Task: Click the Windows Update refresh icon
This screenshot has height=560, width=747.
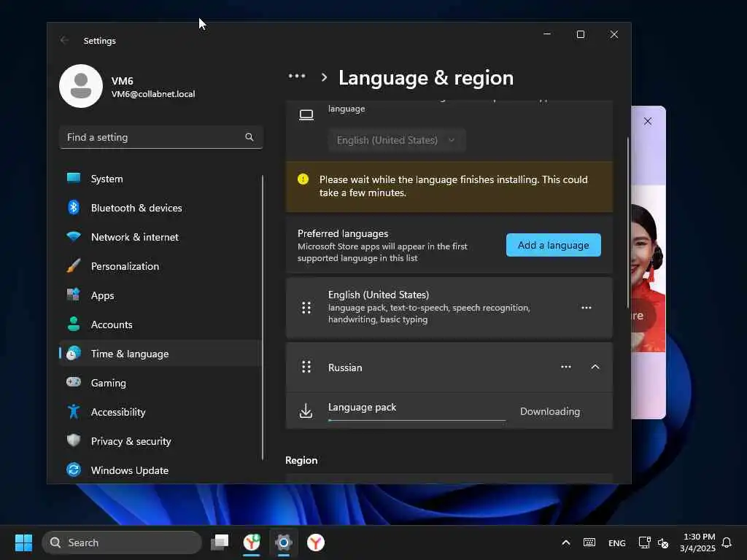Action: coord(74,470)
